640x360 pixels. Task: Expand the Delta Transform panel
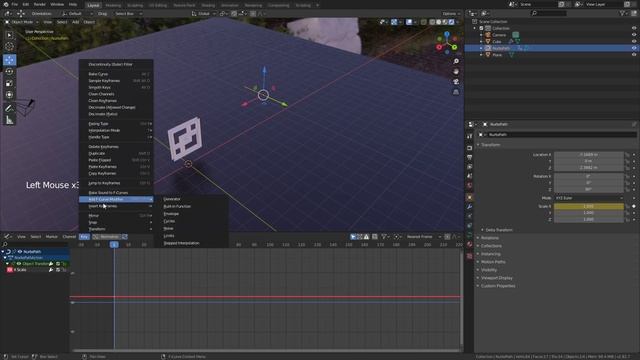point(499,230)
